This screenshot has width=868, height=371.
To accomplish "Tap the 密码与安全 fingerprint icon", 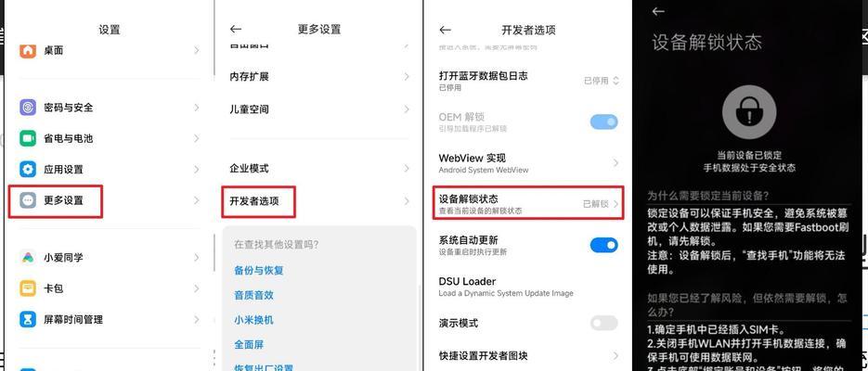I will 28,108.
